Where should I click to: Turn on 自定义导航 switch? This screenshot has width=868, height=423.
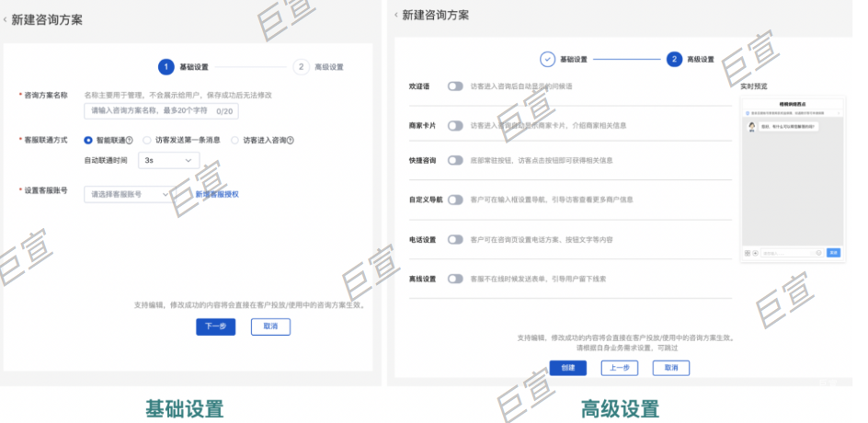point(455,200)
